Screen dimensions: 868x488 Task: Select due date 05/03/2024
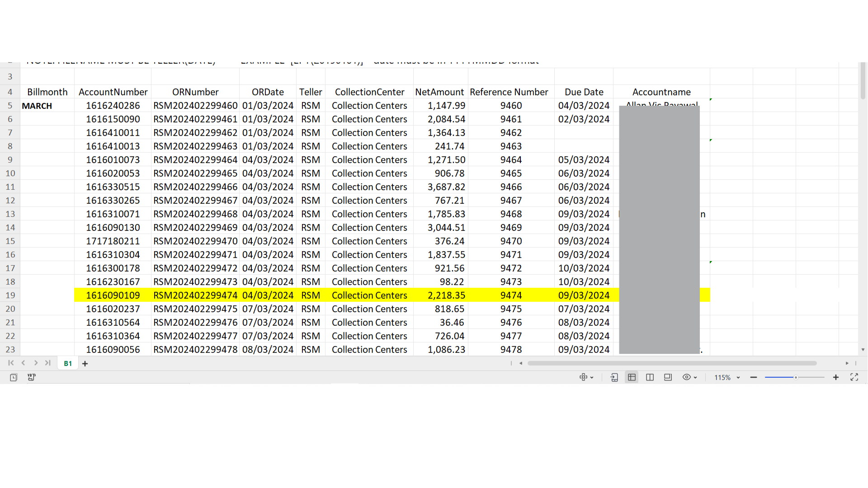584,160
